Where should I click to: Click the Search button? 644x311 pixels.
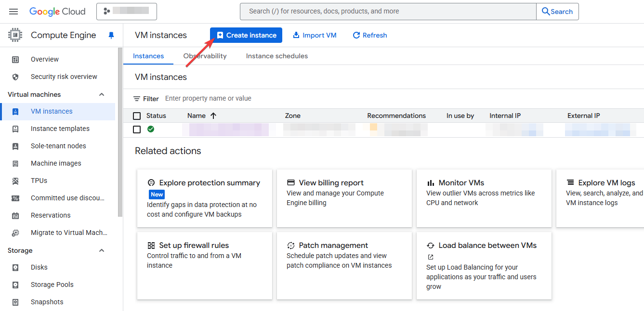coord(557,12)
